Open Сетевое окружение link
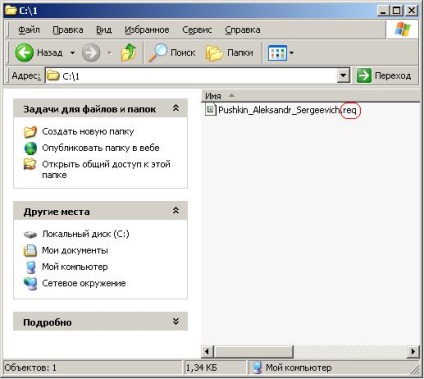Screen dimensions: 424x379 [84, 283]
